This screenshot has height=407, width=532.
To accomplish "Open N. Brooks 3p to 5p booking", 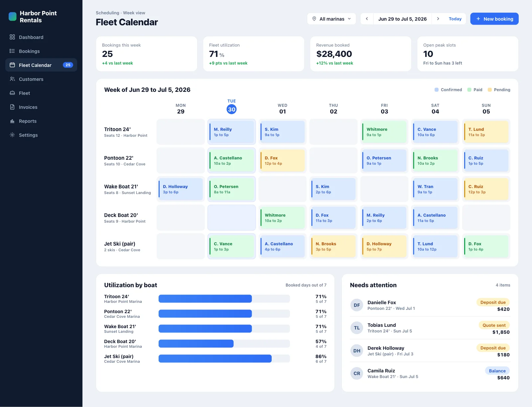I will 333,246.
